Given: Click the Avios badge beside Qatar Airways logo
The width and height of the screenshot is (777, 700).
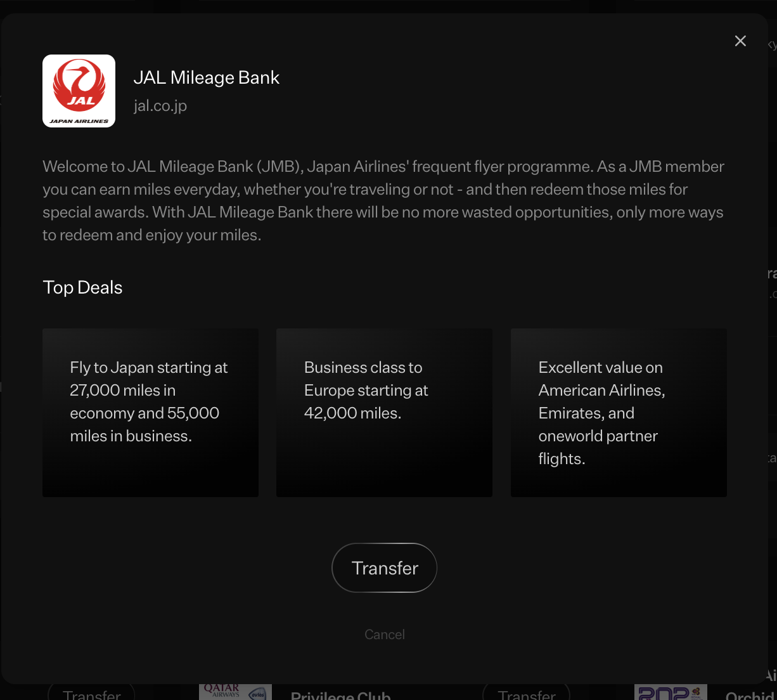Looking at the screenshot, I should tap(259, 694).
